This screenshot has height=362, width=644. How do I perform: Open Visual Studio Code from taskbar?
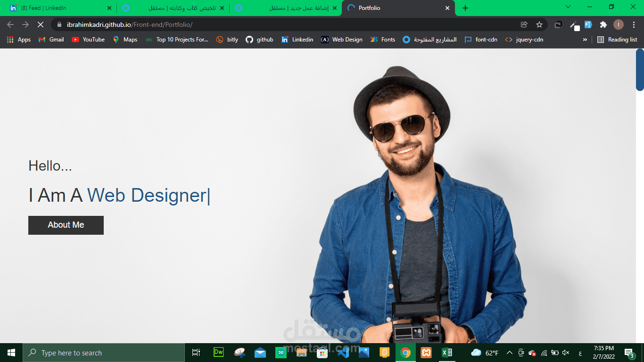pos(343,353)
